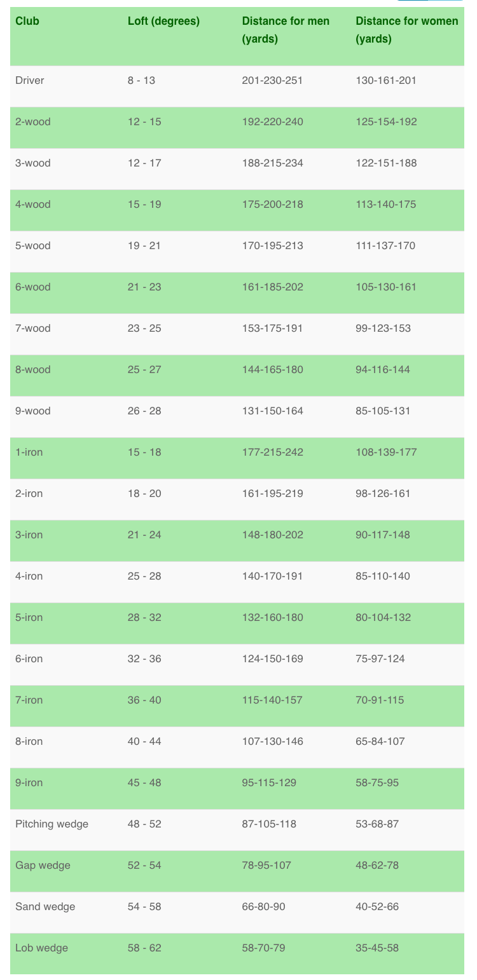Select women's distance 130-161-201 for Driver
This screenshot has height=980, width=477.
pyautogui.click(x=386, y=81)
